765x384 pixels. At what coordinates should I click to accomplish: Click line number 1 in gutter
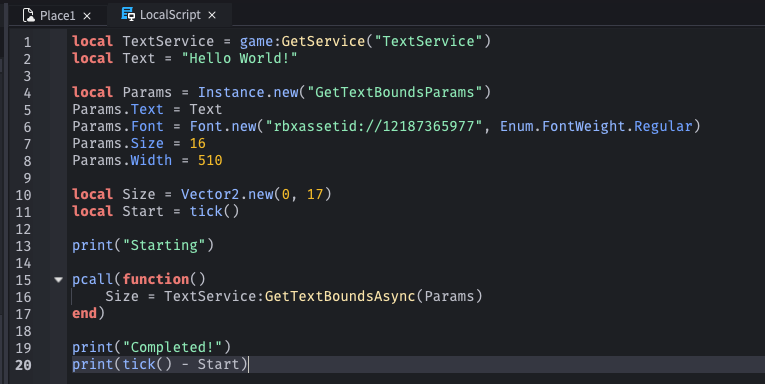click(27, 42)
